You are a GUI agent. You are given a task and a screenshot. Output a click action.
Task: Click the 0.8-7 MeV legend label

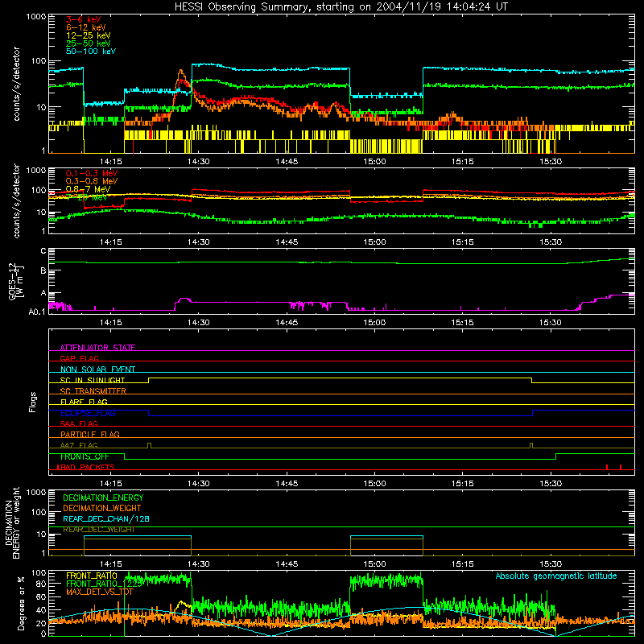pos(88,189)
